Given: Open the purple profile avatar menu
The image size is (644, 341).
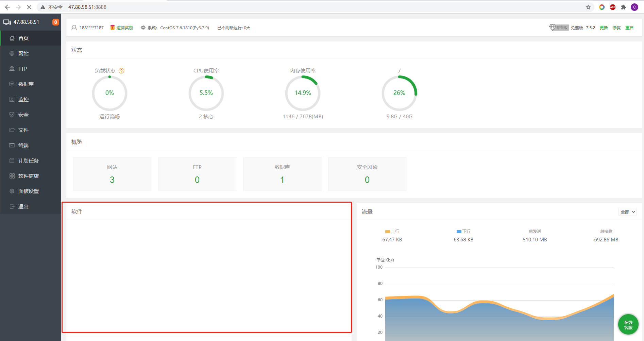Looking at the screenshot, I should click(634, 7).
